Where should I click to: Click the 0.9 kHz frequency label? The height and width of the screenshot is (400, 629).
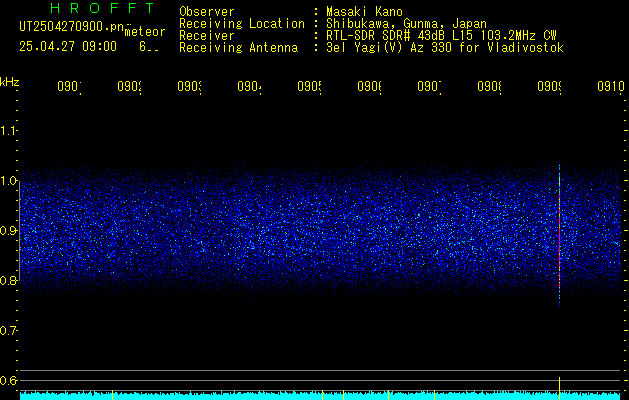click(9, 231)
